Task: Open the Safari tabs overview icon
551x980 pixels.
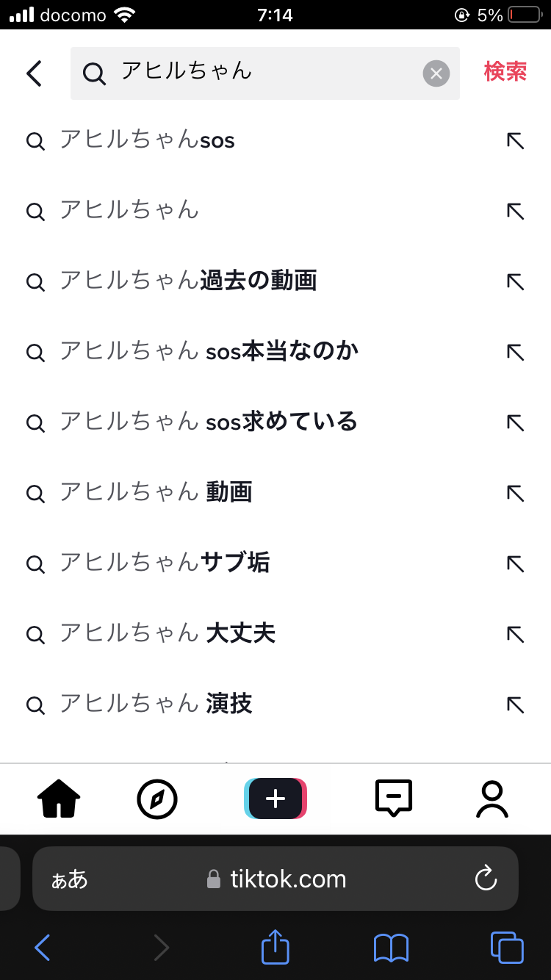Action: pos(506,947)
